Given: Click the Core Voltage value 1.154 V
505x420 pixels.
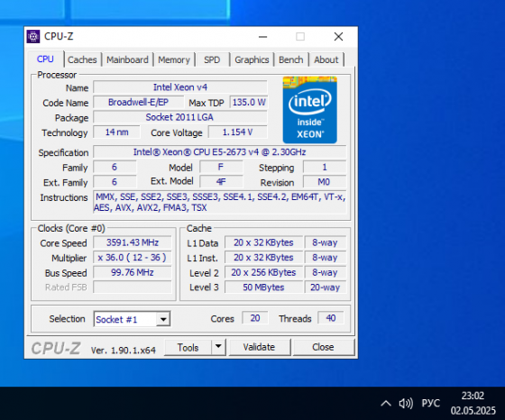Looking at the screenshot, I should (238, 132).
